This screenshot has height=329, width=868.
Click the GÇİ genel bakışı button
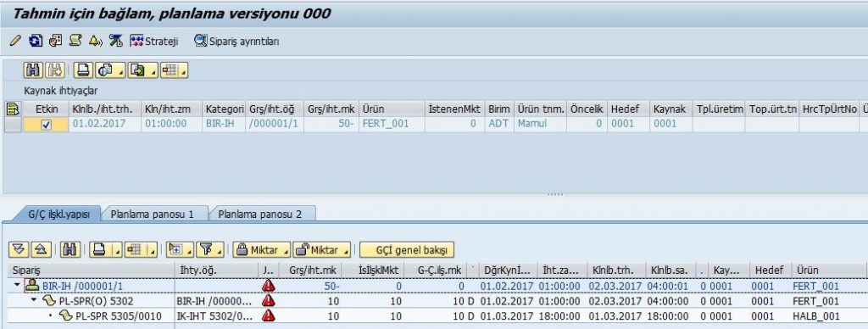(407, 250)
